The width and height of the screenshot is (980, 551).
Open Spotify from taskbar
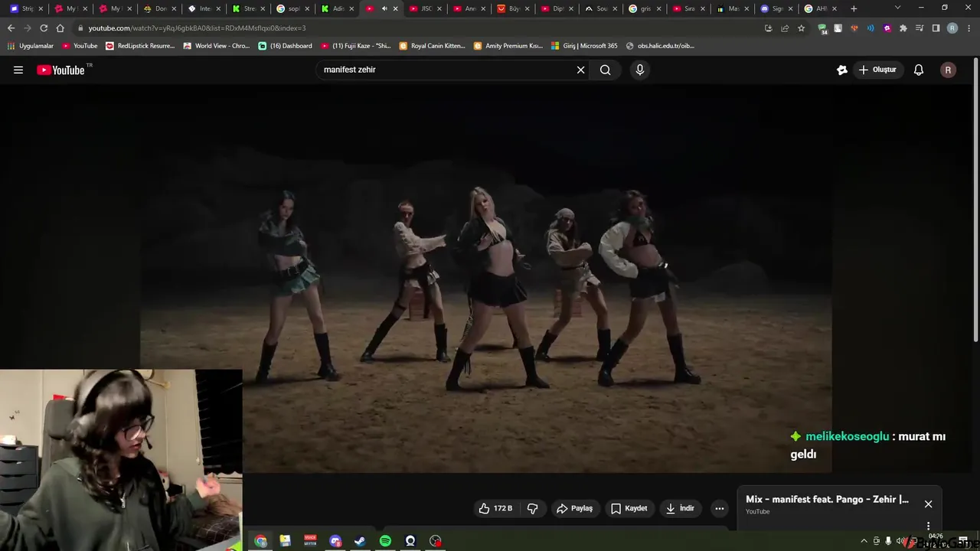tap(385, 541)
